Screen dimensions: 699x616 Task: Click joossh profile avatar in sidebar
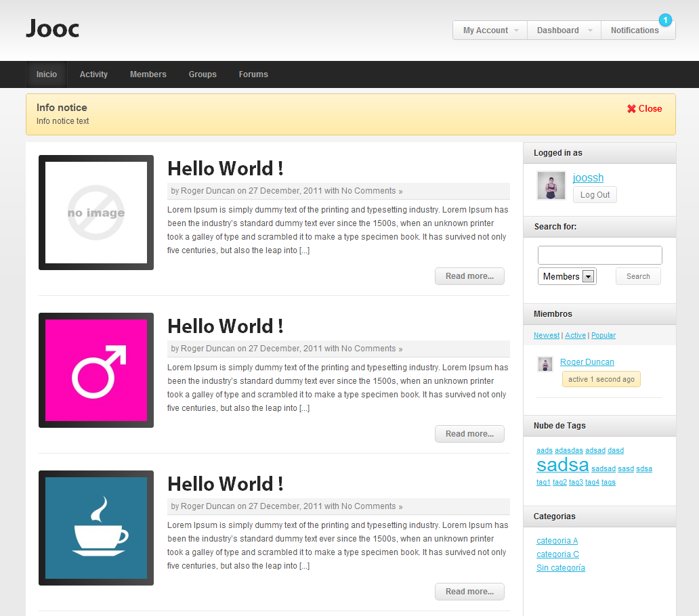[x=551, y=185]
